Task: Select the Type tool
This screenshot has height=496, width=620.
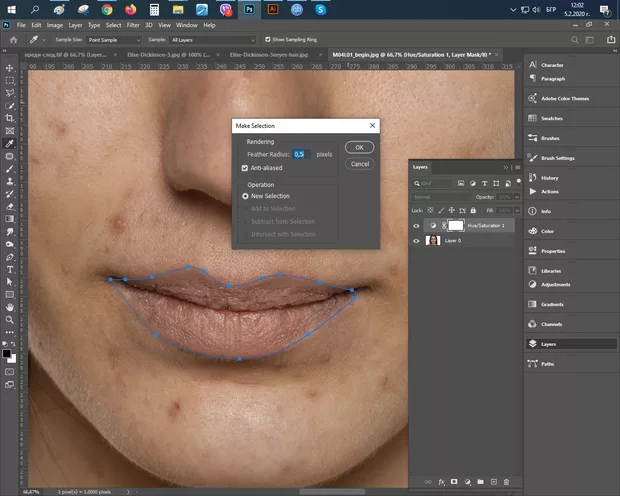Action: coord(9,269)
